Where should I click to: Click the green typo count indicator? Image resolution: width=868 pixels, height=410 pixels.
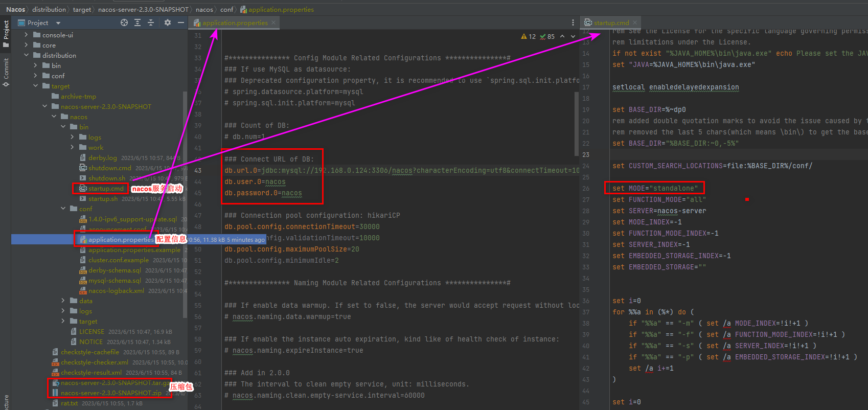pyautogui.click(x=547, y=36)
